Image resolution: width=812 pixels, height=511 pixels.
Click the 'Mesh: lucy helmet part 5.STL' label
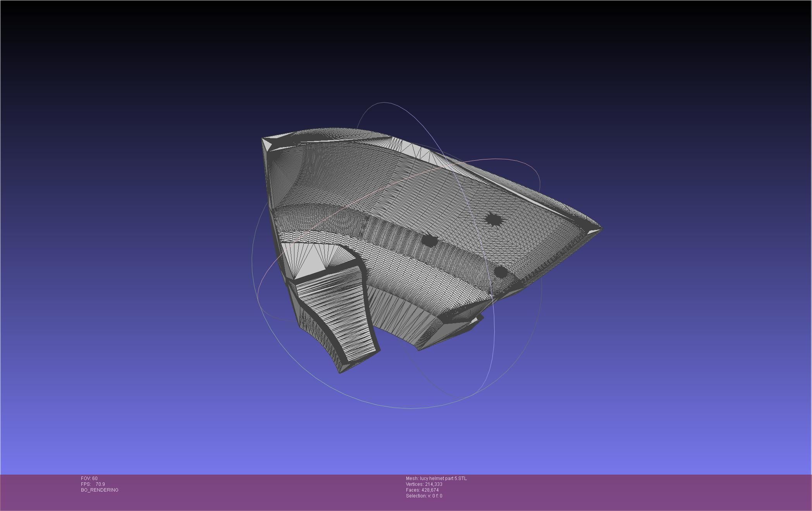click(436, 478)
